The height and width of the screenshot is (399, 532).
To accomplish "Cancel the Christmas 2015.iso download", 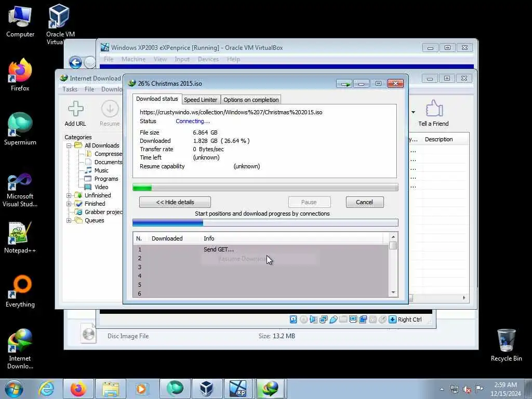I will [365, 202].
